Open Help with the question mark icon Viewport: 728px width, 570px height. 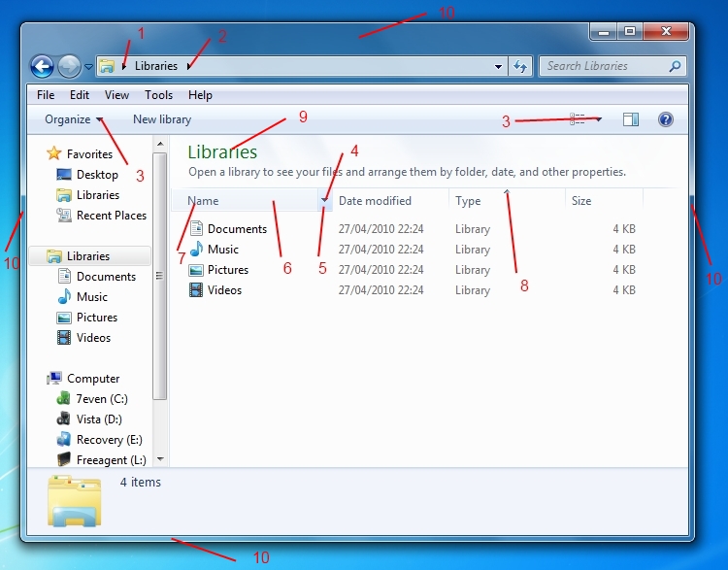coord(665,119)
